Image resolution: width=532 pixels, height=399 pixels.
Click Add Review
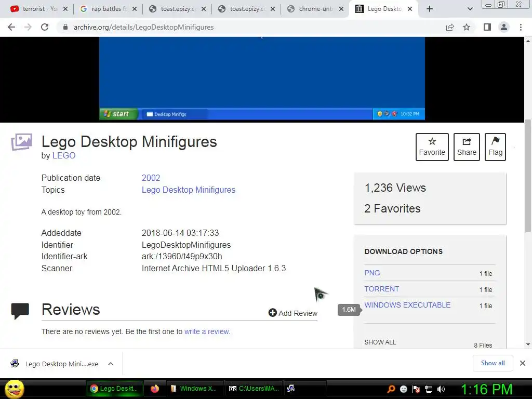click(293, 313)
